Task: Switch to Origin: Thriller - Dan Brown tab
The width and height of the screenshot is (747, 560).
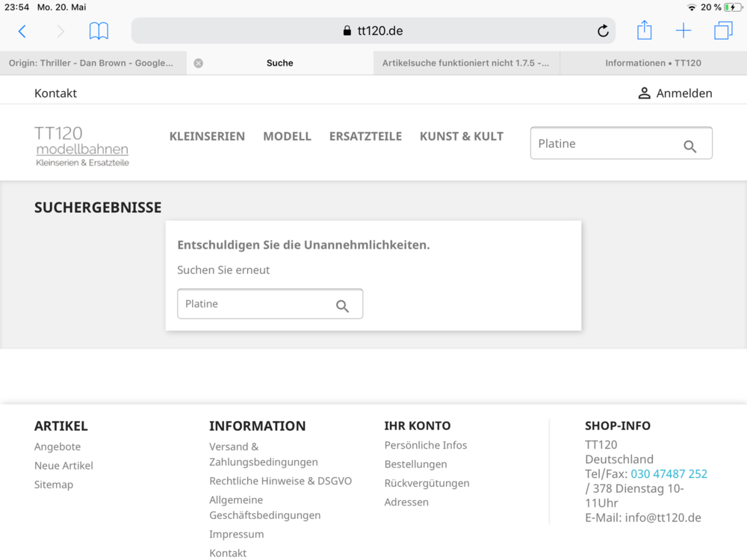Action: [93, 63]
